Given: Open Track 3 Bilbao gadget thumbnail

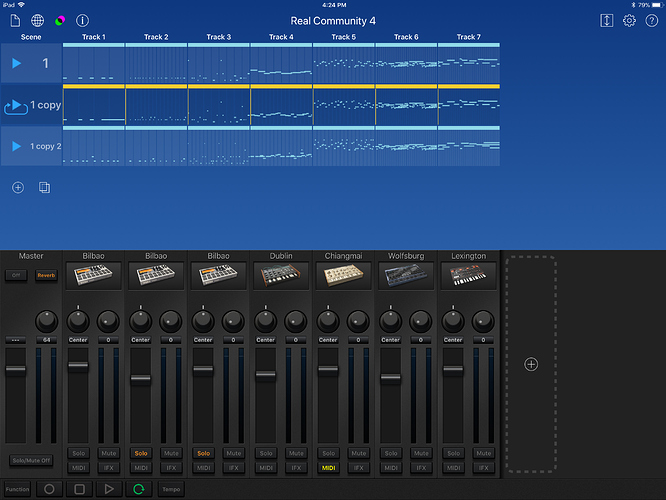Looking at the screenshot, I should pos(218,276).
